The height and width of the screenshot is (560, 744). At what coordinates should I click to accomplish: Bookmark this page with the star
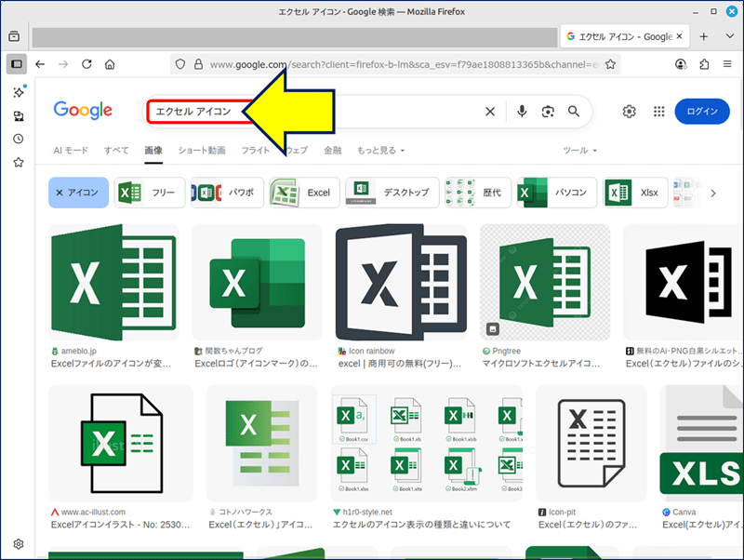pyautogui.click(x=611, y=64)
